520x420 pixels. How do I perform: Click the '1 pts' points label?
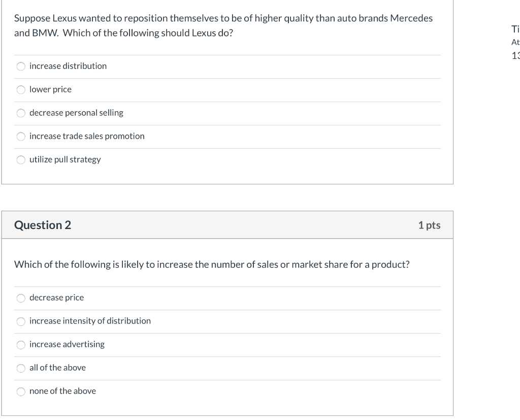point(429,225)
